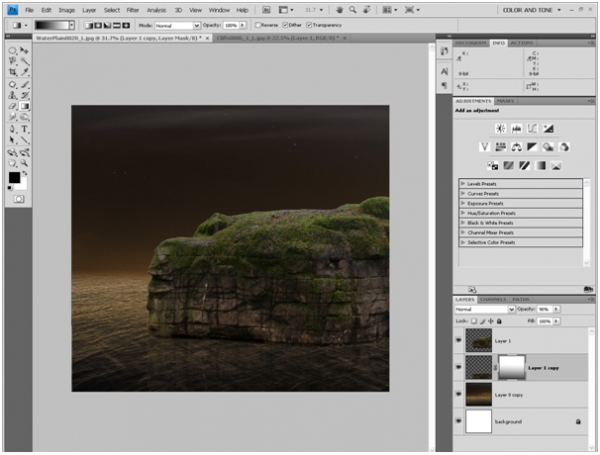
Task: Hide Layer 1 visibility eye
Action: 458,340
